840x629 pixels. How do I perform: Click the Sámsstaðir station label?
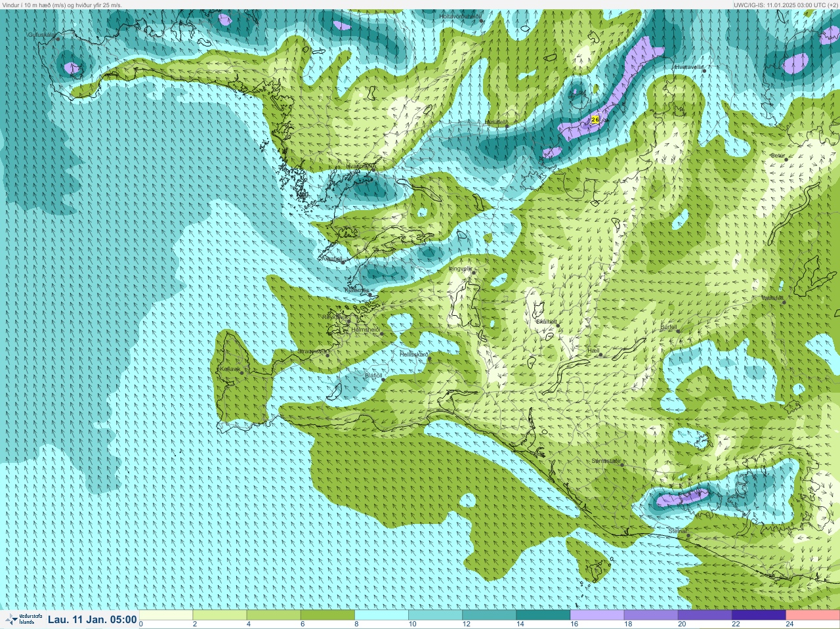(x=606, y=461)
